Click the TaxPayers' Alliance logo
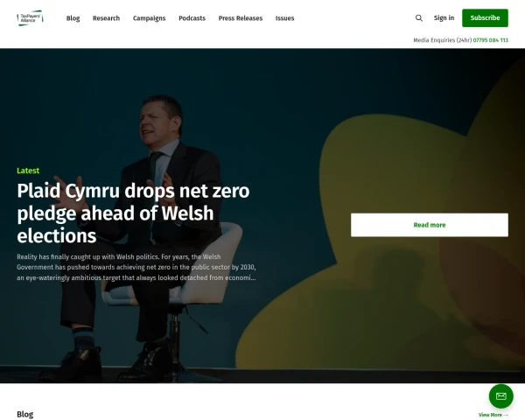The height and width of the screenshot is (420, 525). 30,18
